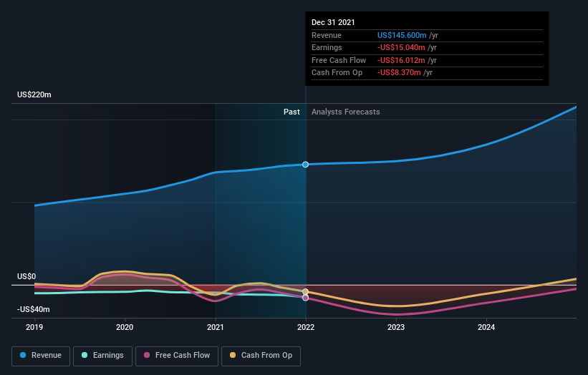588x375 pixels.
Task: Click the Free Cash Flow row label in tooltip
Action: point(339,60)
